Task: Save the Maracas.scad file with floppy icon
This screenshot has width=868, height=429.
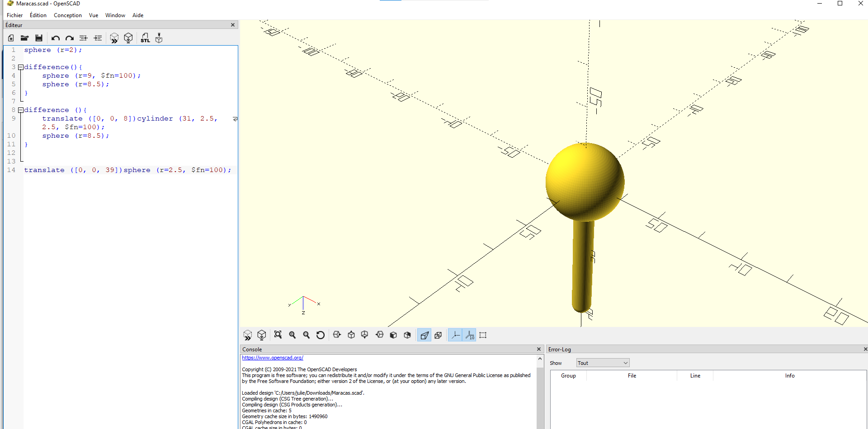Action: tap(39, 38)
